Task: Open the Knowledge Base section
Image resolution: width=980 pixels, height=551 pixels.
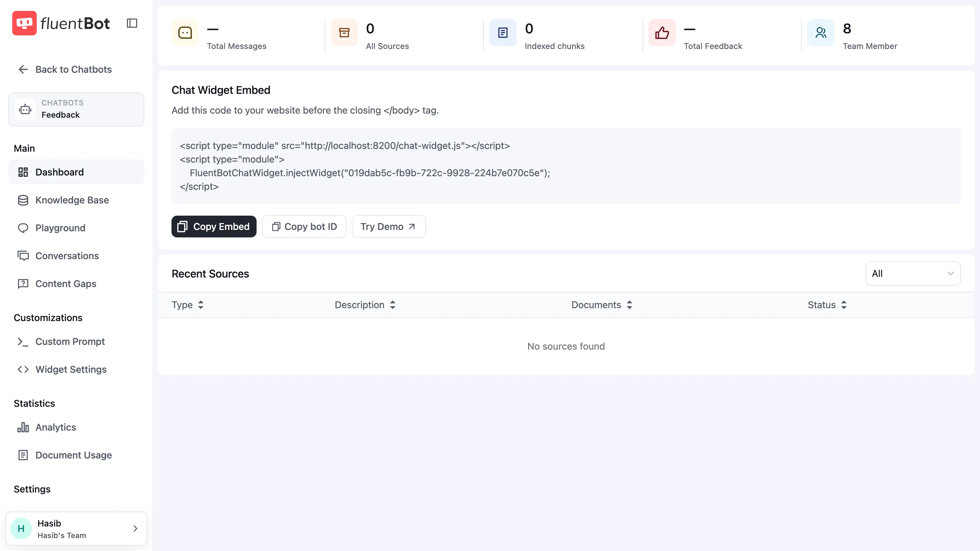Action: [x=76, y=200]
